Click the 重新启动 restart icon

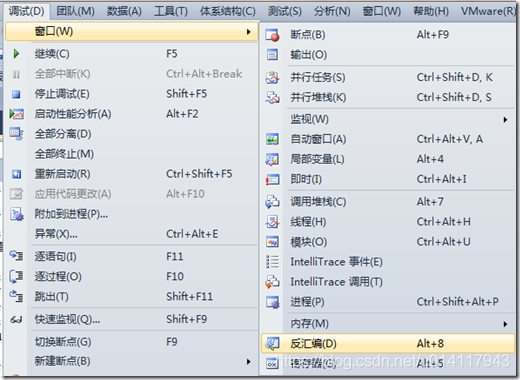pos(16,174)
